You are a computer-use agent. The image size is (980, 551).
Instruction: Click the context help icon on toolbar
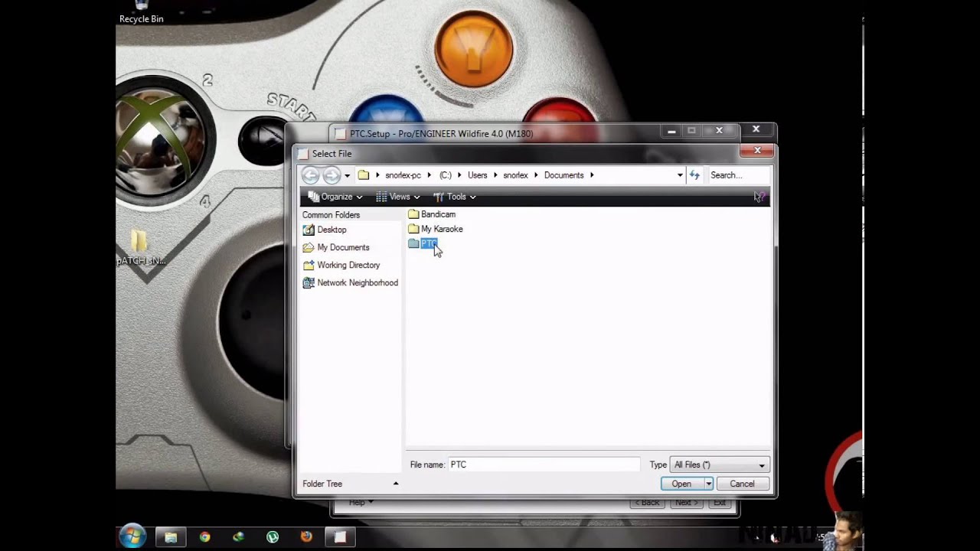tap(759, 197)
